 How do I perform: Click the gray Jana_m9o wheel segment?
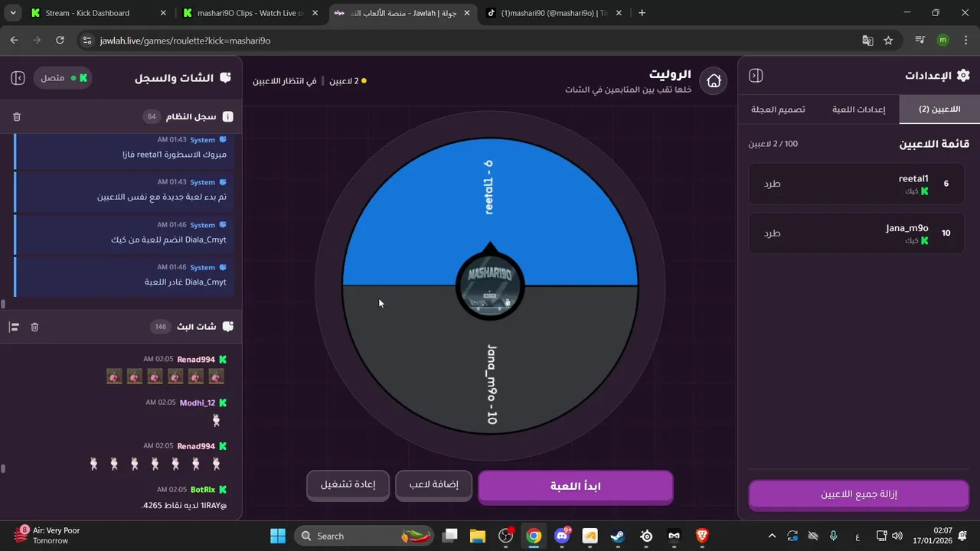[490, 360]
